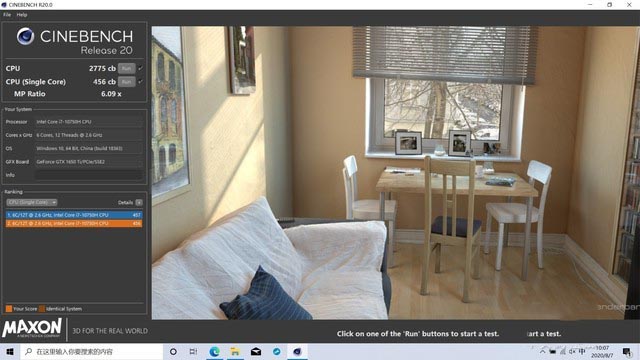Image resolution: width=640 pixels, height=360 pixels.
Task: Open the Mail app from taskbar
Action: (256, 351)
